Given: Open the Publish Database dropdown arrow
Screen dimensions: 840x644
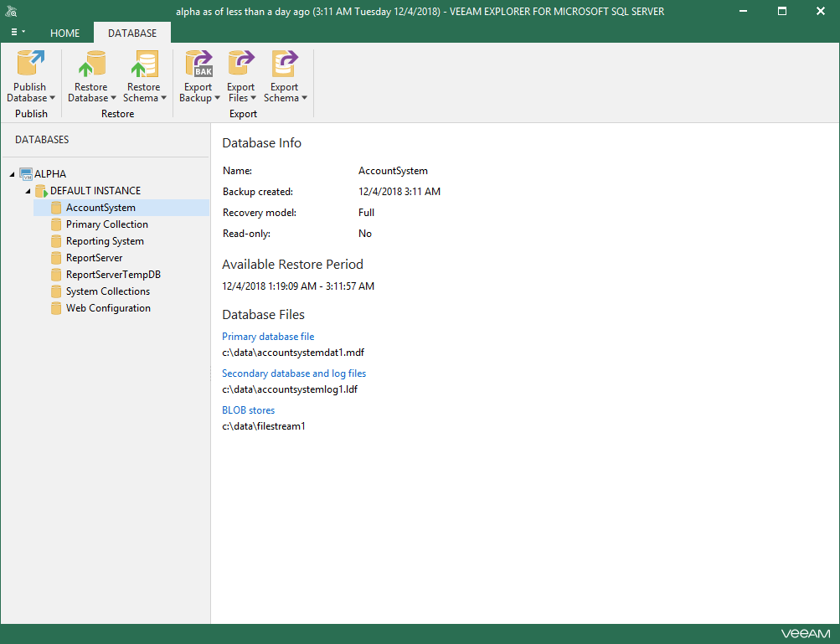Looking at the screenshot, I should pos(53,98).
